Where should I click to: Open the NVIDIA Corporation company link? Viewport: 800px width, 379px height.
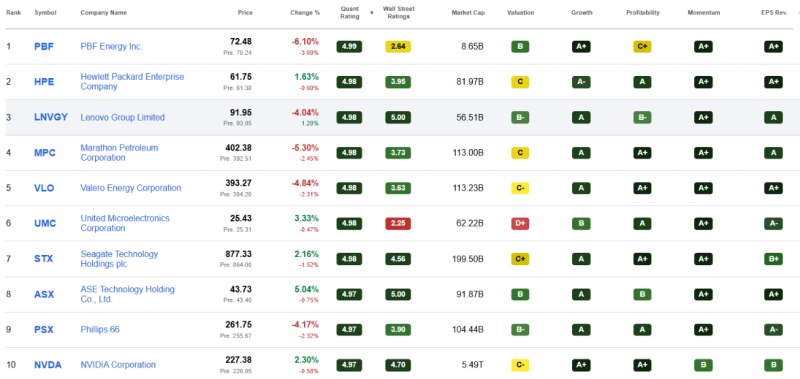(x=118, y=365)
